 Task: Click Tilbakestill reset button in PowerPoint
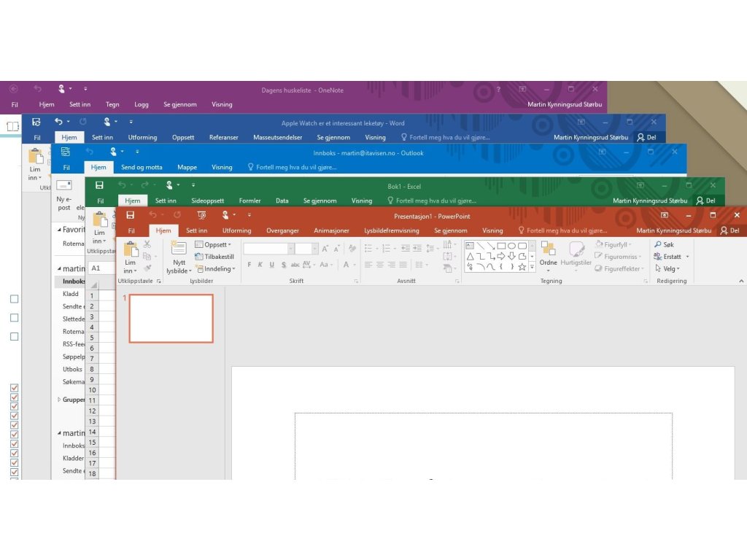coord(214,257)
